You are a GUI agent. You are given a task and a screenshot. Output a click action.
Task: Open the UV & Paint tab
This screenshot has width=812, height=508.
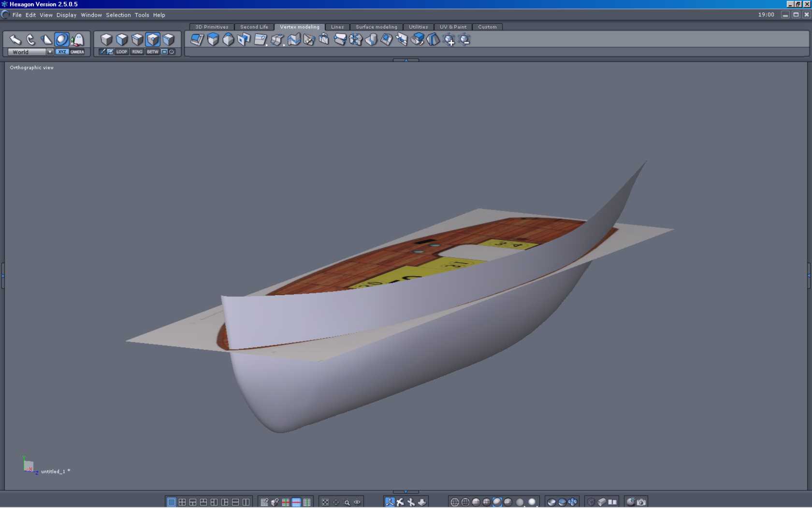pos(453,27)
